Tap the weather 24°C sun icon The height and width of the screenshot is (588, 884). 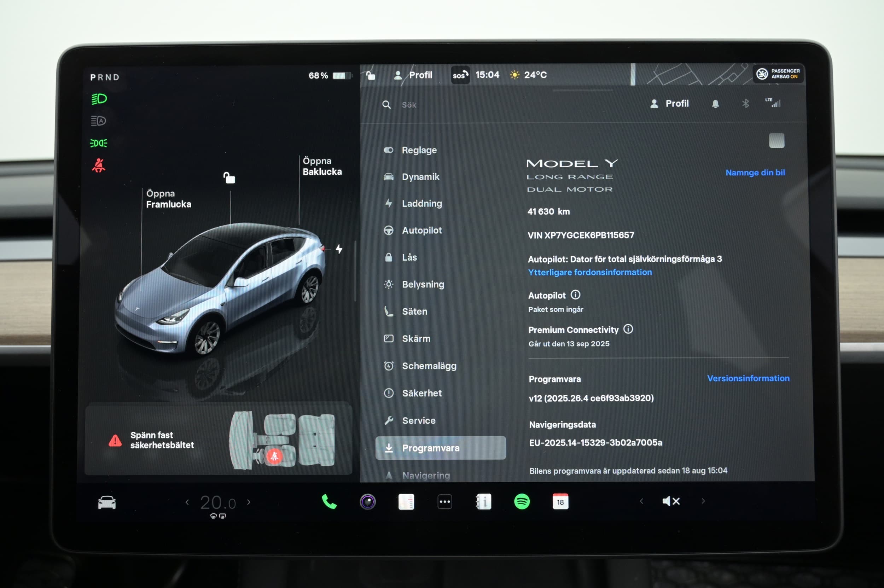click(528, 75)
